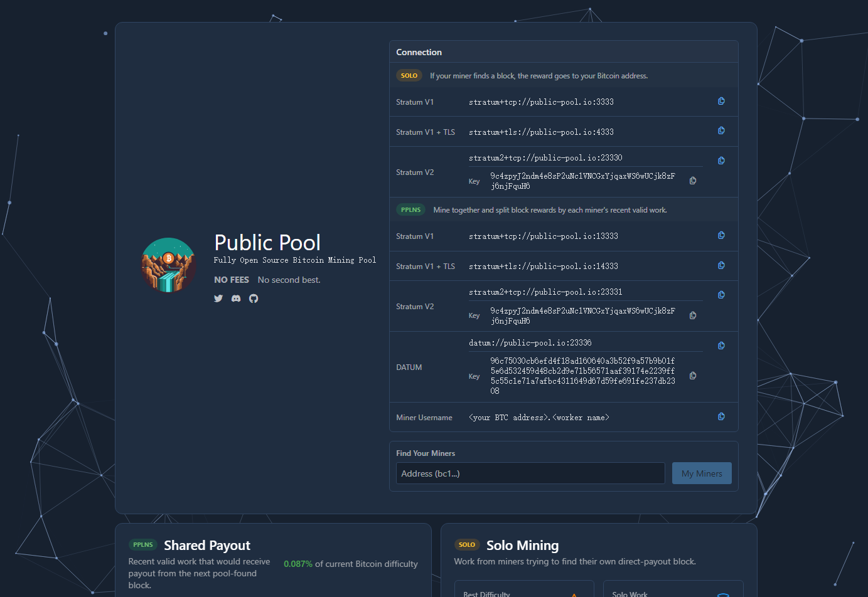Viewport: 868px width, 597px height.
Task: Open the GitHub link under Public Pool
Action: tap(254, 298)
